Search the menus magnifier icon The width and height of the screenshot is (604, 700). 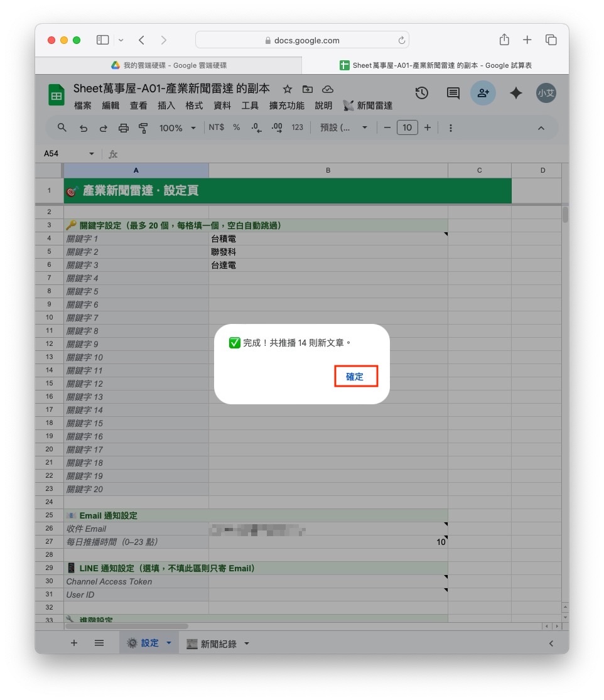62,127
